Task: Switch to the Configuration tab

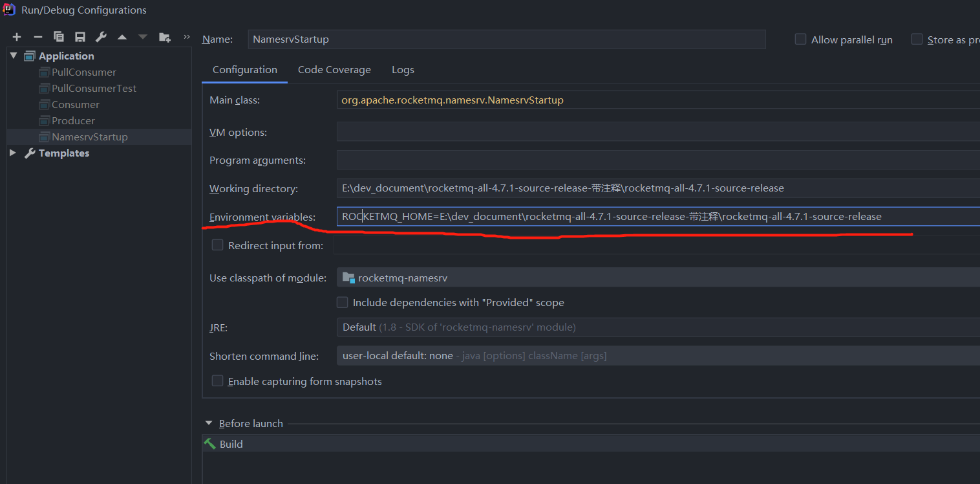Action: 245,70
